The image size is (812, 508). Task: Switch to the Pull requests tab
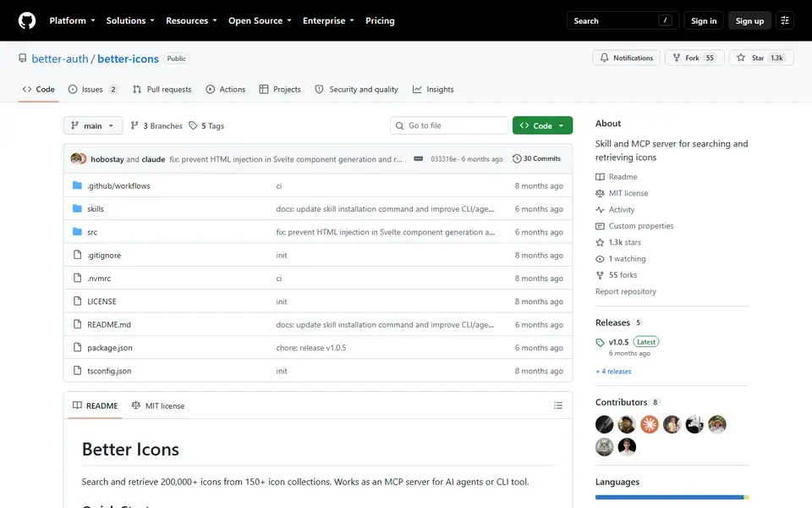click(x=162, y=89)
